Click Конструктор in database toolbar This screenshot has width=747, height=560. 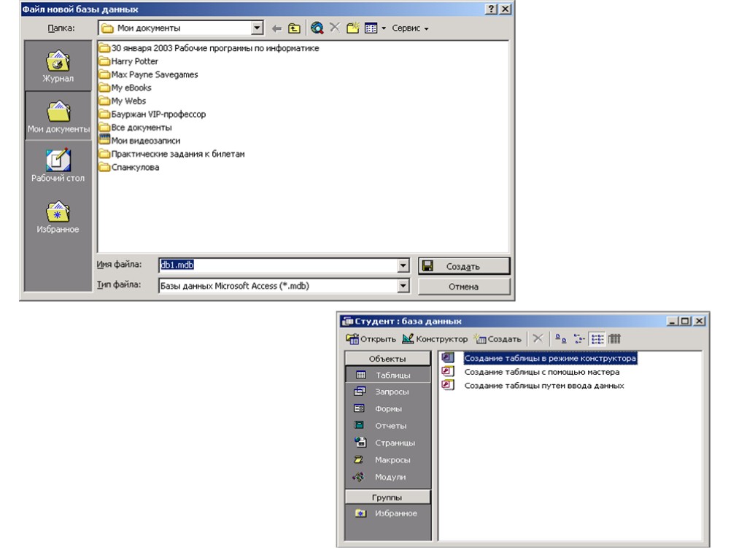click(435, 339)
